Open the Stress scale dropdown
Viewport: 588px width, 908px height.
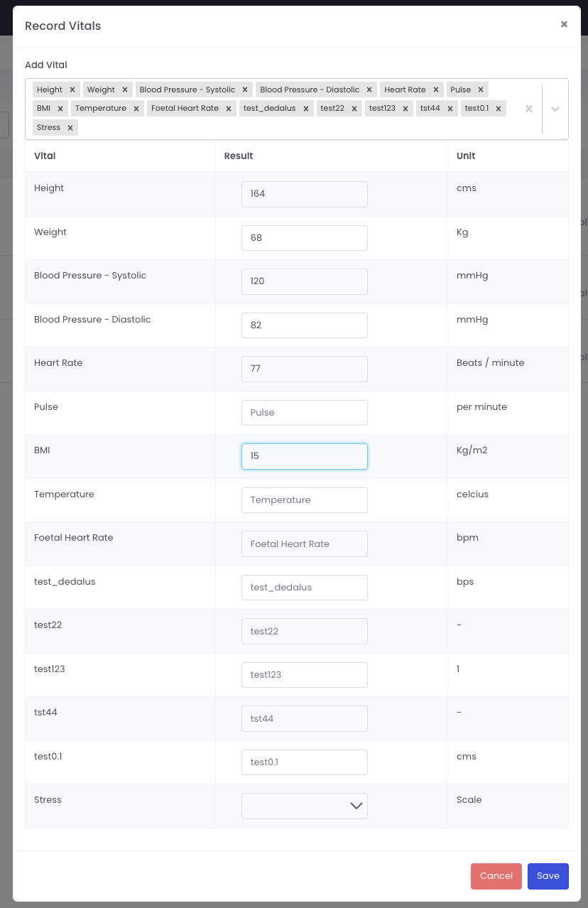pos(304,806)
